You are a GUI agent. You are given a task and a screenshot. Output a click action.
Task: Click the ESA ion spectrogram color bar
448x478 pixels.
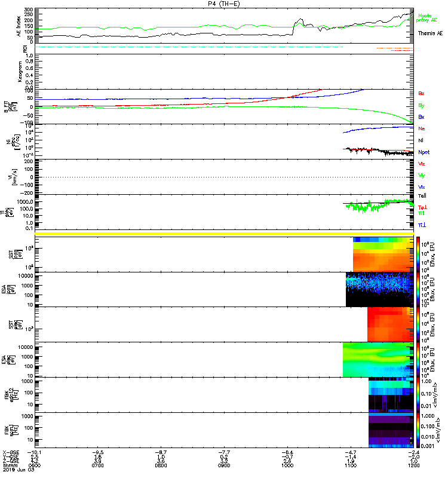pyautogui.click(x=418, y=289)
